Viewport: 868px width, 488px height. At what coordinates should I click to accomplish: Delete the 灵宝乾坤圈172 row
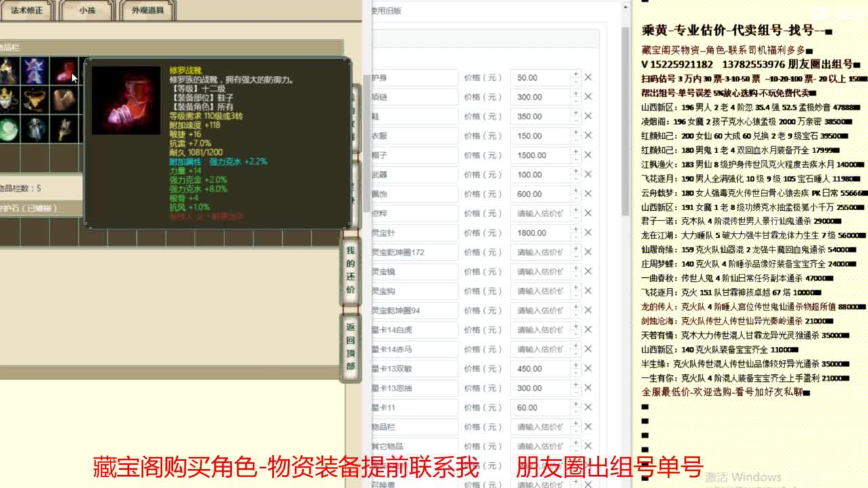coord(588,252)
